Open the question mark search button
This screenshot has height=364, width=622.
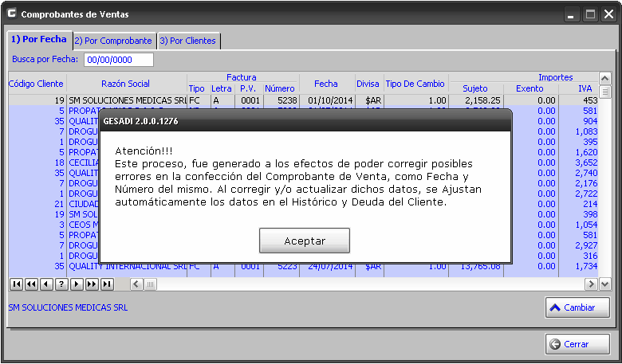61,284
